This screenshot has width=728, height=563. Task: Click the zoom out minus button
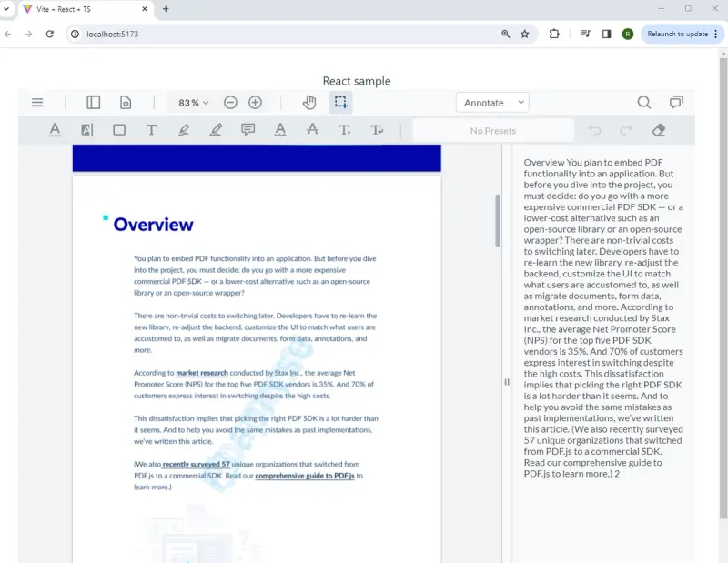pyautogui.click(x=230, y=103)
